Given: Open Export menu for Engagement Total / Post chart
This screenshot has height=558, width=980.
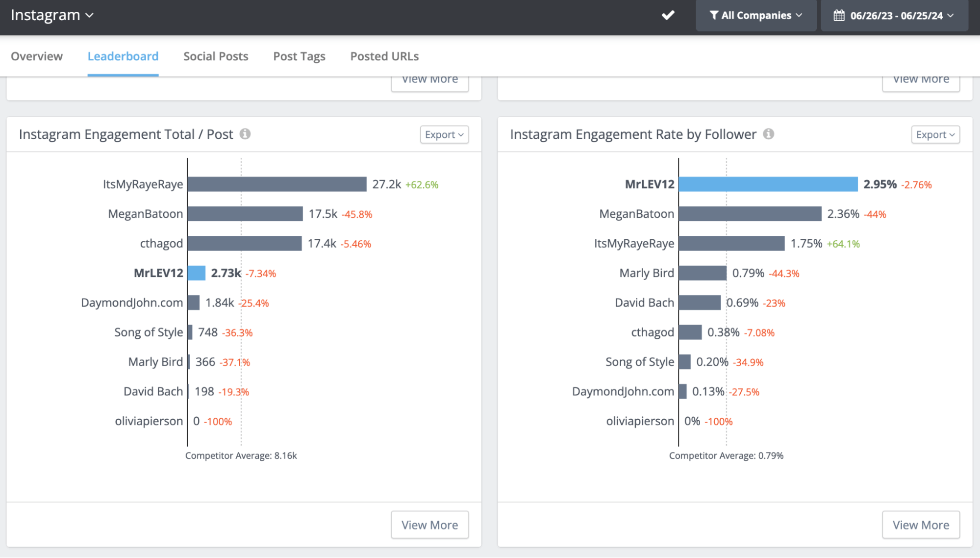Looking at the screenshot, I should tap(444, 134).
